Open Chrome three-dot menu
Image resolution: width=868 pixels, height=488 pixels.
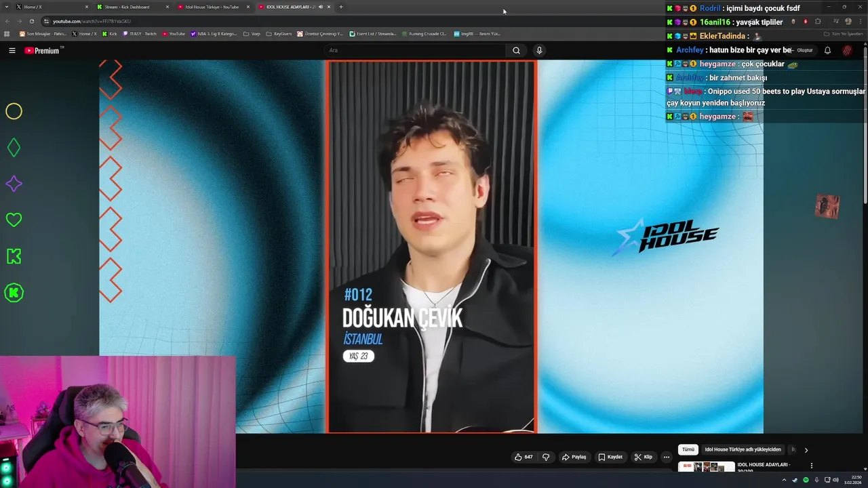tap(860, 21)
